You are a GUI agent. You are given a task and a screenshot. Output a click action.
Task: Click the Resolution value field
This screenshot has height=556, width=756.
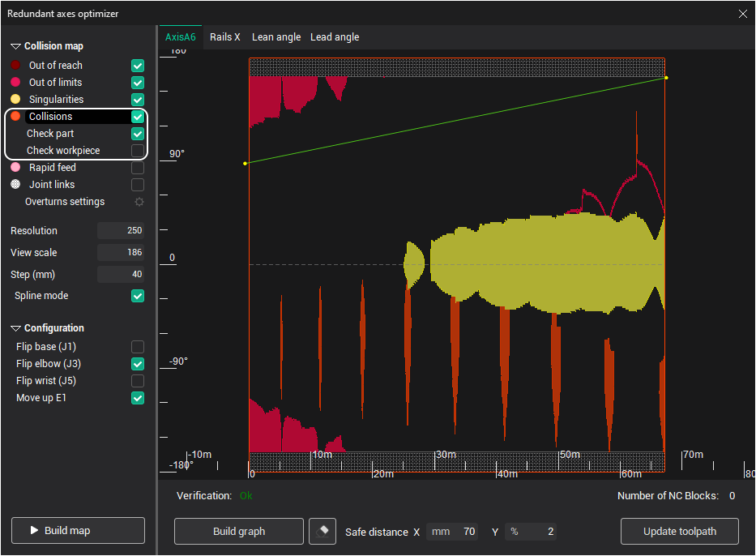tap(121, 231)
